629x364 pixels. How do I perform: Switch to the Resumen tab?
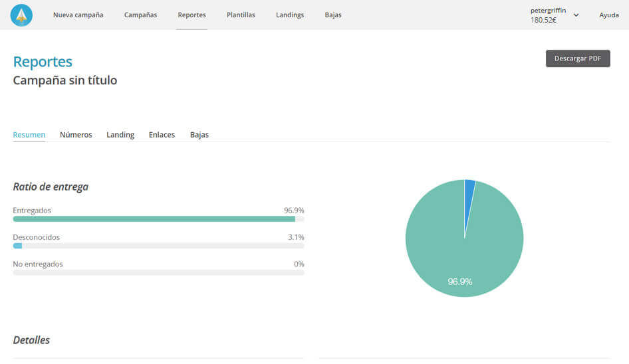tap(29, 135)
